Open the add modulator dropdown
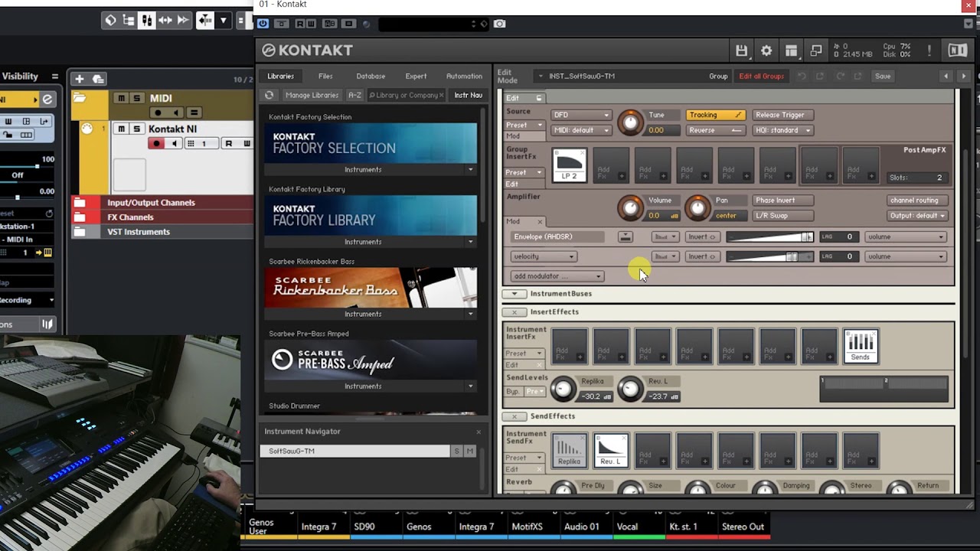The image size is (980, 551). pos(557,276)
